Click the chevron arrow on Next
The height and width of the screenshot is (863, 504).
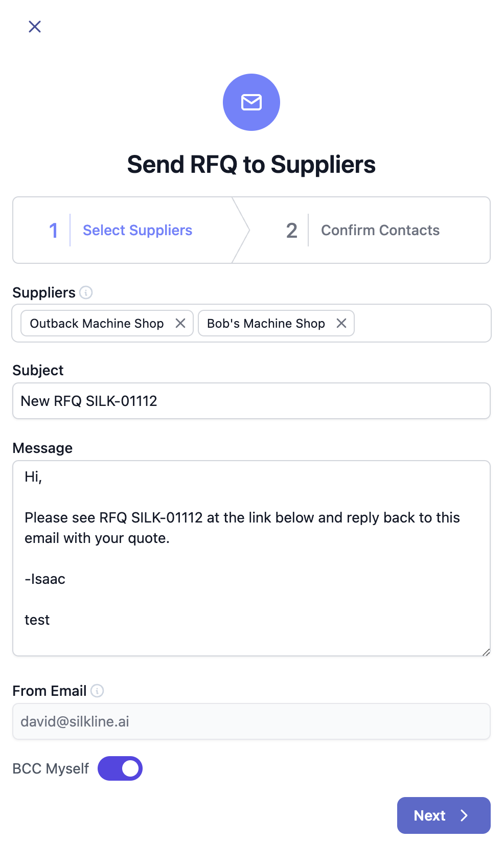(x=464, y=815)
